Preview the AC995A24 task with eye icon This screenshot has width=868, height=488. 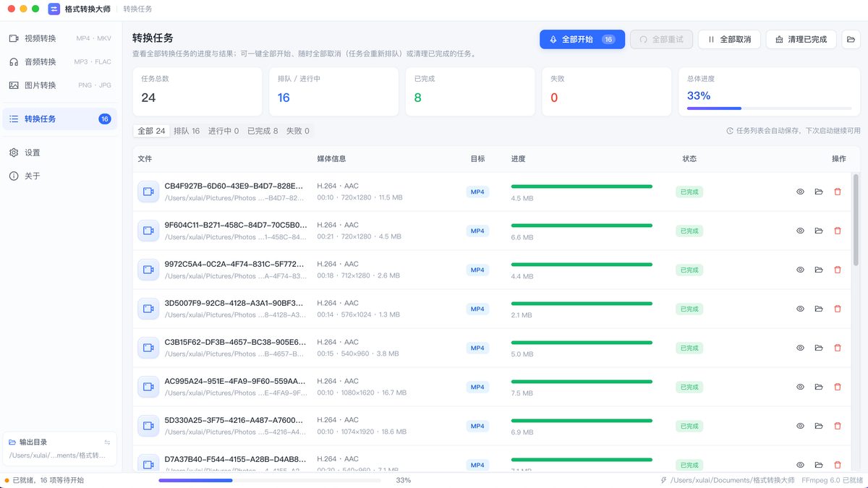coord(800,387)
